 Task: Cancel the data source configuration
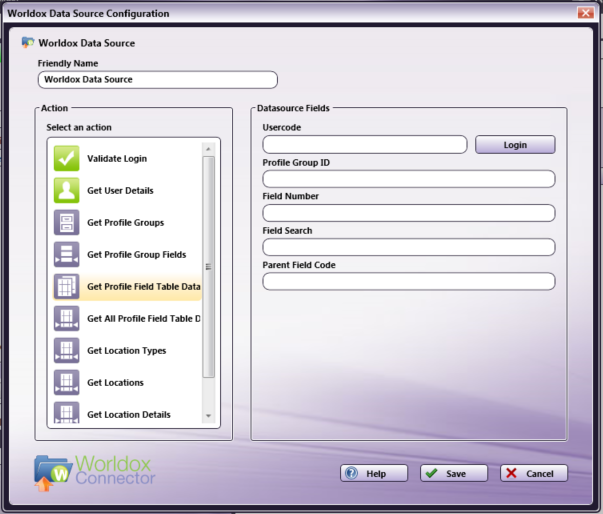[534, 473]
